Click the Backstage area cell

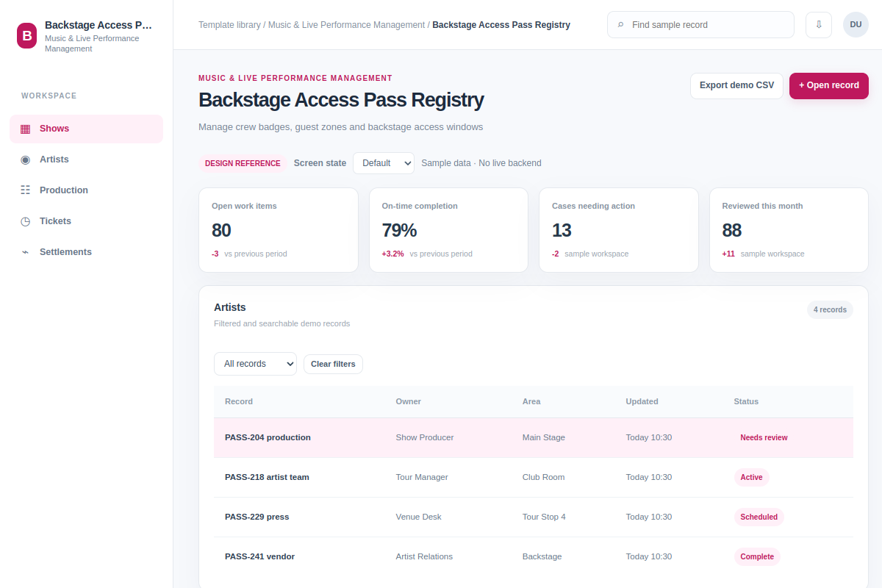click(x=542, y=556)
